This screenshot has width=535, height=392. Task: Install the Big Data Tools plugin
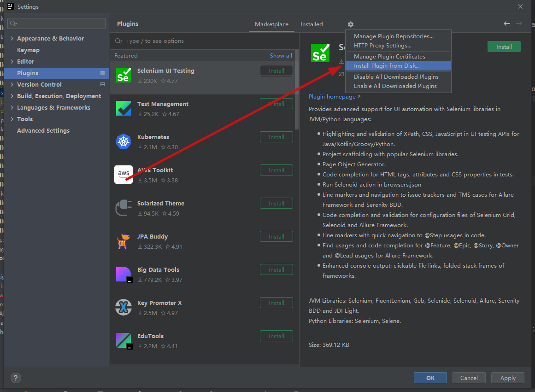(276, 269)
